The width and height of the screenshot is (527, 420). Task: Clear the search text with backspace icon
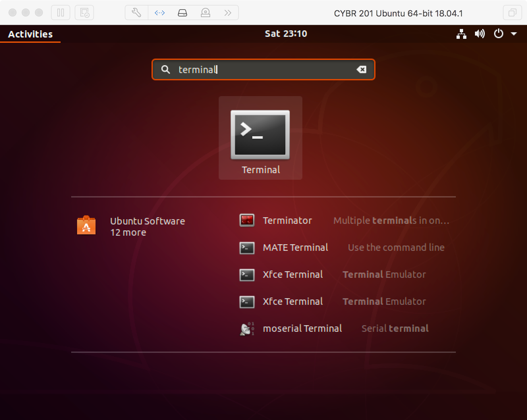[361, 69]
